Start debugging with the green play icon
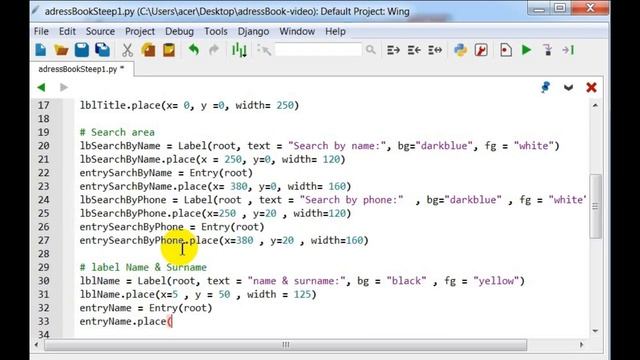Screen dimensions: 640x360 (527, 50)
